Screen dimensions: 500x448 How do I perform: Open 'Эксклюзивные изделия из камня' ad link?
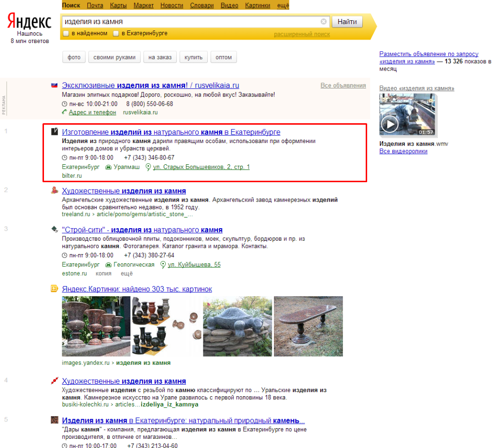click(151, 85)
